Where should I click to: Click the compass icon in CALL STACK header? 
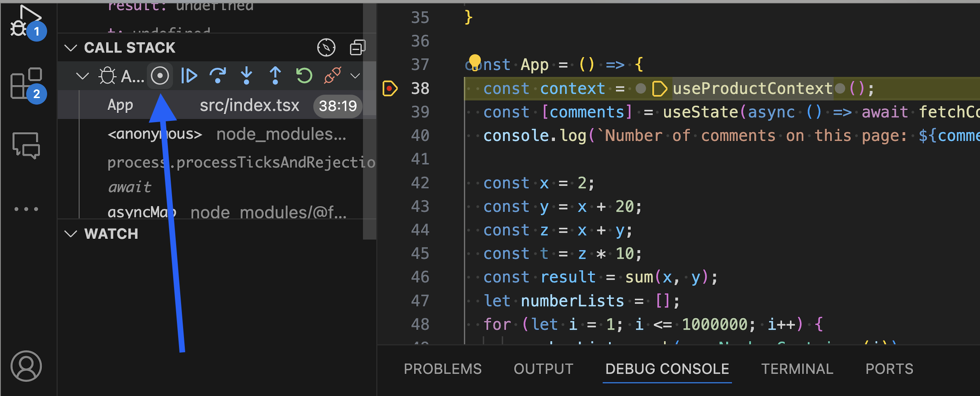[x=325, y=47]
